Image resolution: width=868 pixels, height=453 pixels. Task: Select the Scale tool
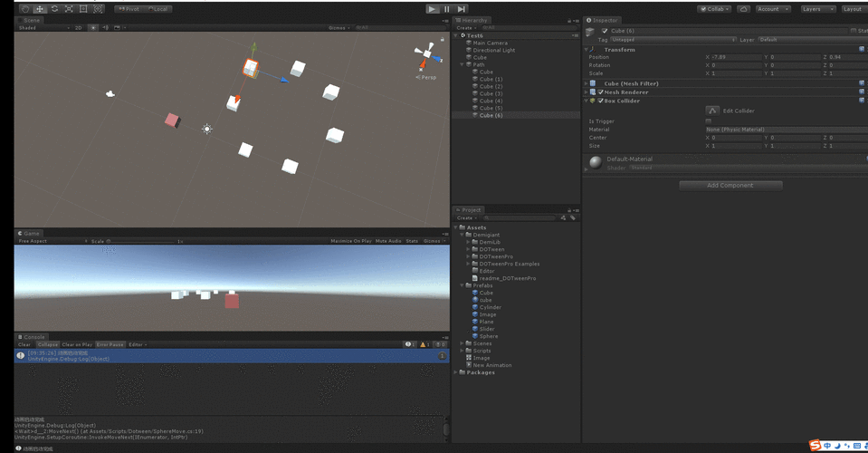click(x=69, y=9)
